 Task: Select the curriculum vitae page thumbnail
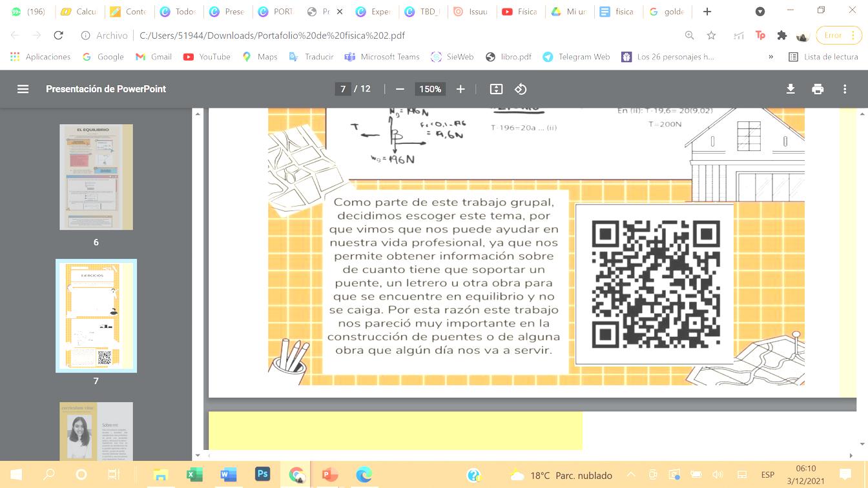tap(96, 431)
